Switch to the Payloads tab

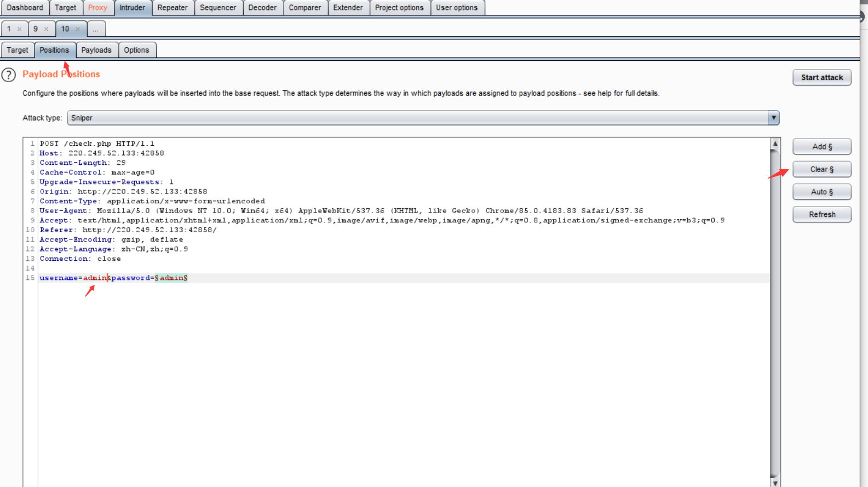96,50
